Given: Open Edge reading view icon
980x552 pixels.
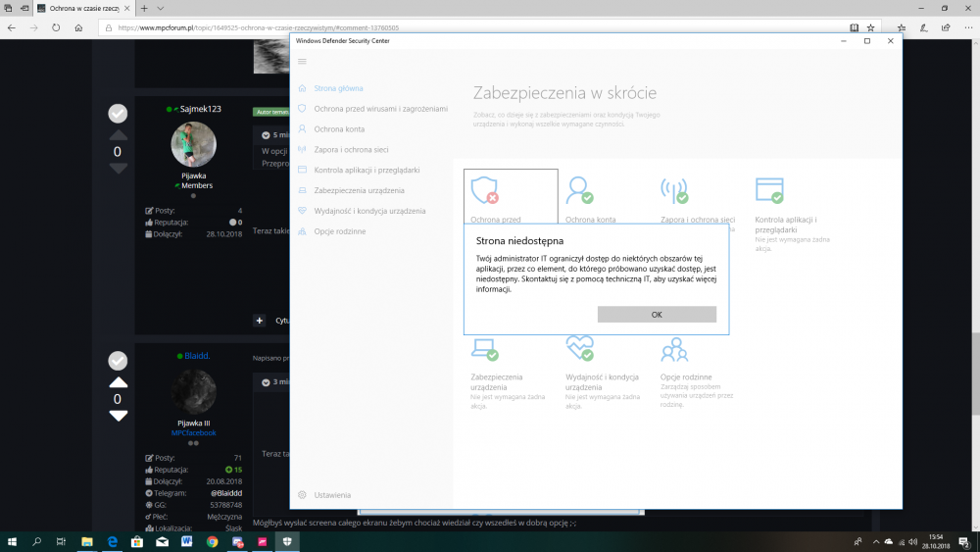Looking at the screenshot, I should click(854, 27).
